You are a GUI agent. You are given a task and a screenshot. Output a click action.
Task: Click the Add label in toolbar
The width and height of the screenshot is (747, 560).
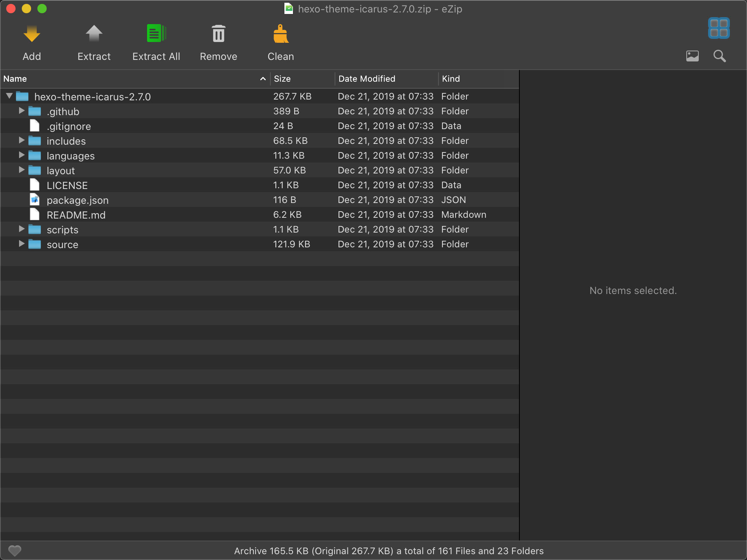click(x=32, y=56)
